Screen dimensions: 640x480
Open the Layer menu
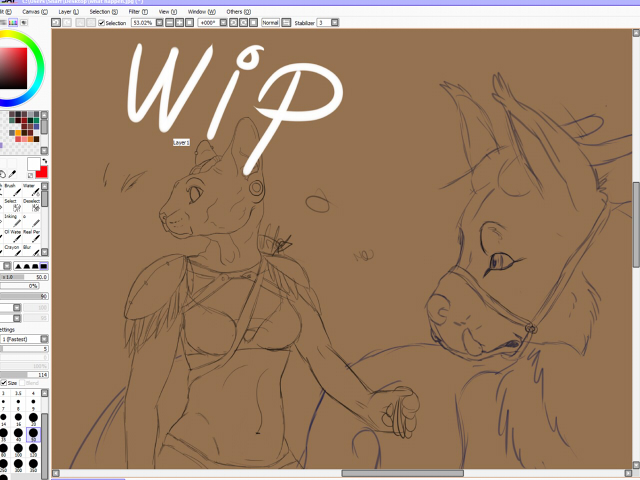click(x=69, y=12)
